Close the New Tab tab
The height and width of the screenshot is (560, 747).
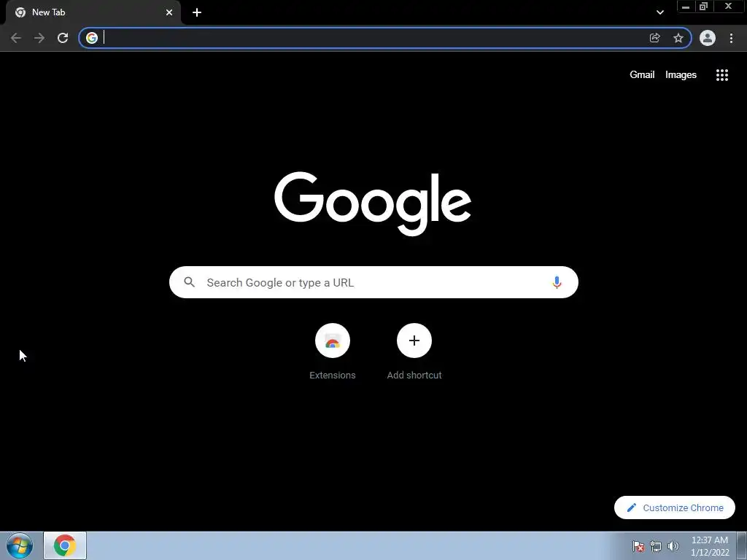[169, 12]
